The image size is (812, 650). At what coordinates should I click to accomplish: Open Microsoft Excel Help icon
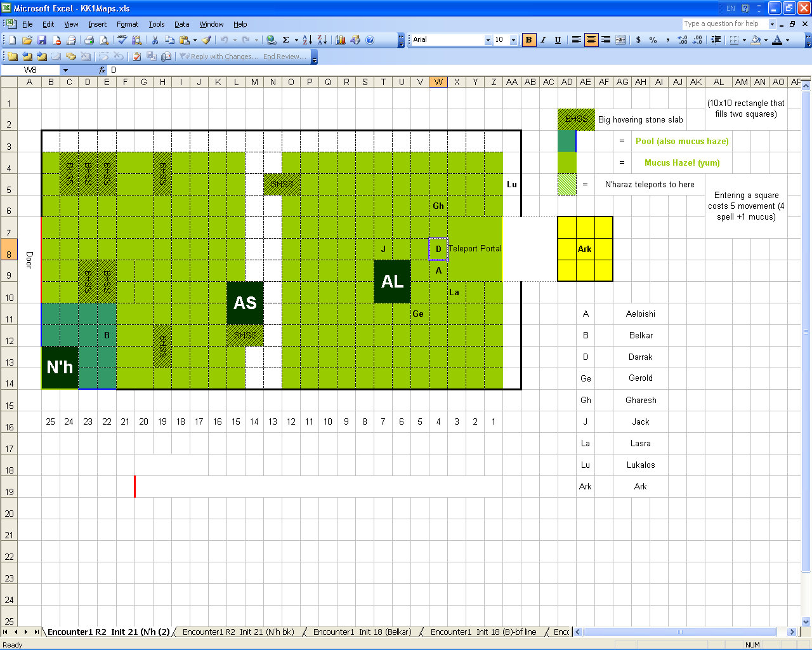pyautogui.click(x=370, y=40)
